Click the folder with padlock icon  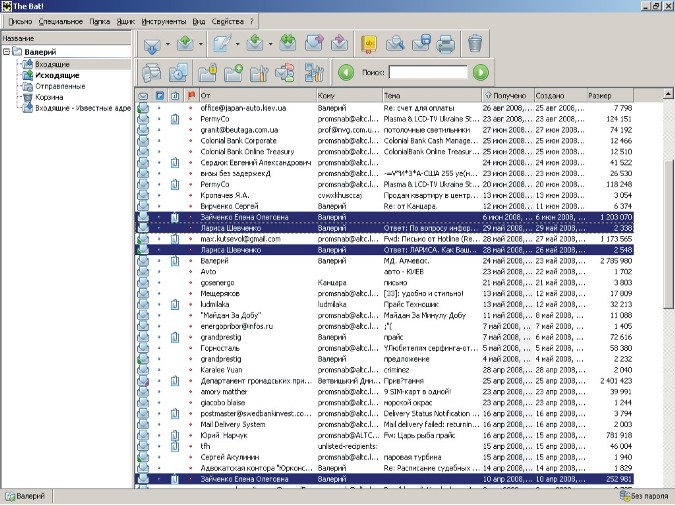pyautogui.click(x=207, y=72)
